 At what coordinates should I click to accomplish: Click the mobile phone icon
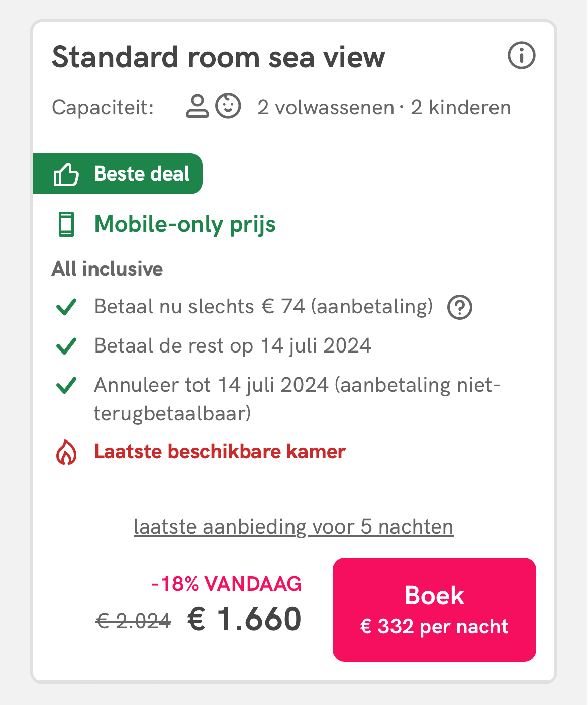66,224
